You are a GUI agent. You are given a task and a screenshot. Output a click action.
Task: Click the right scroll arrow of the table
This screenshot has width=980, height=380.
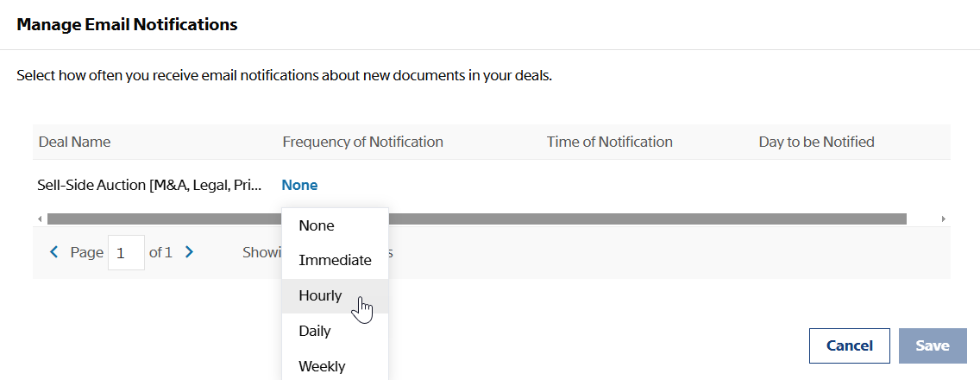point(943,219)
